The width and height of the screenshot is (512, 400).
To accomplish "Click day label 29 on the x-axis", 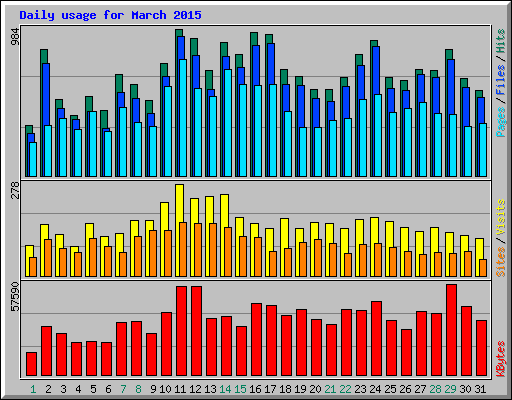I will tap(450, 389).
